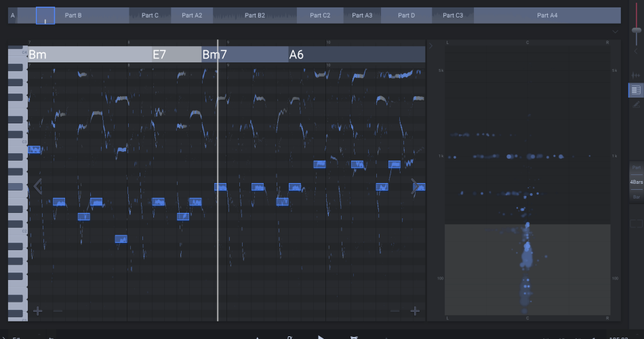Click the left chevron under the volume slider
Image resolution: width=644 pixels, height=339 pixels.
pyautogui.click(x=635, y=51)
